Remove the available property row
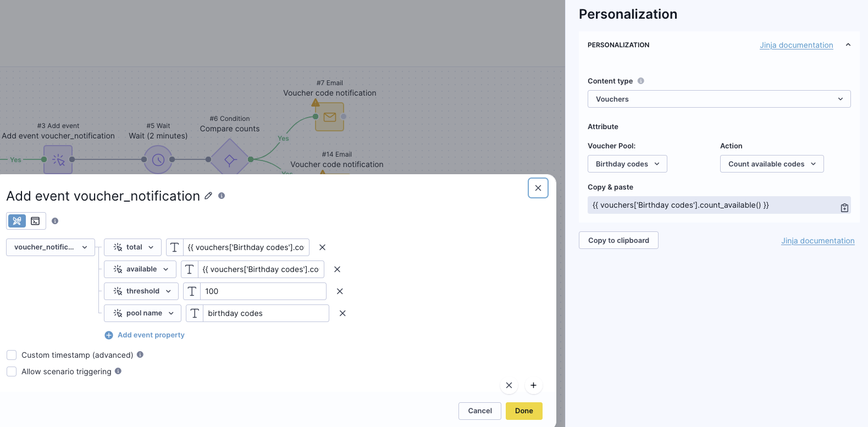This screenshot has height=427, width=868. pos(338,269)
